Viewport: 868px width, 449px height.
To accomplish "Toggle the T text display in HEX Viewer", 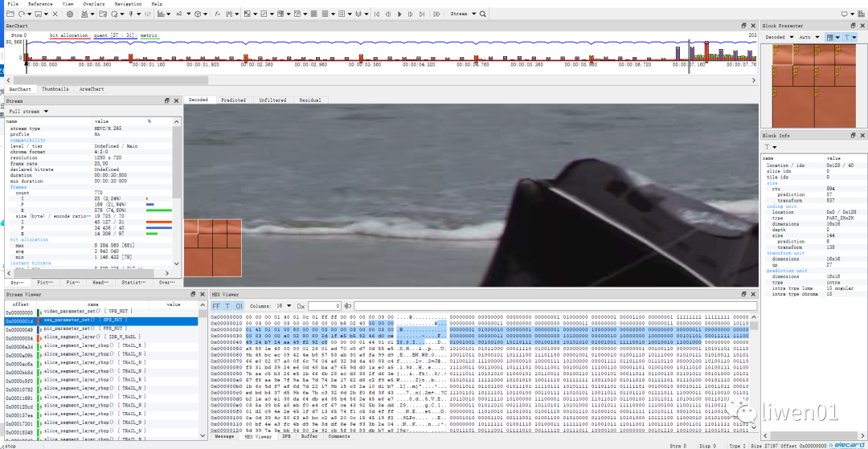I will (x=227, y=306).
